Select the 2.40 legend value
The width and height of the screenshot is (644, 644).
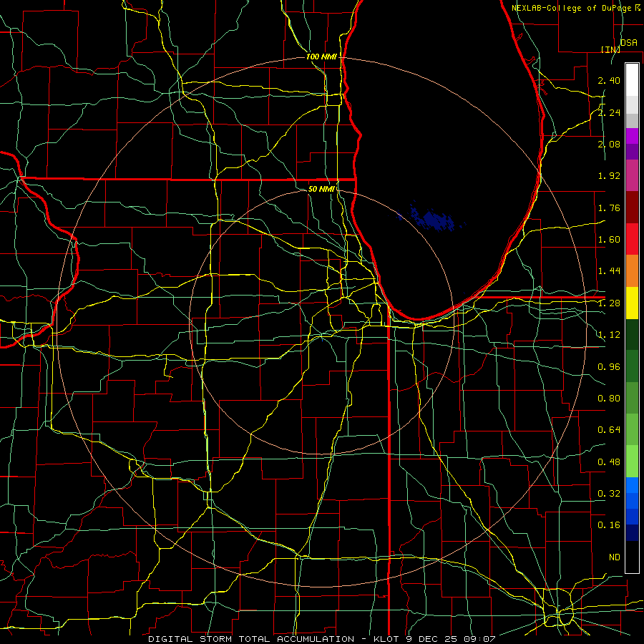[609, 80]
